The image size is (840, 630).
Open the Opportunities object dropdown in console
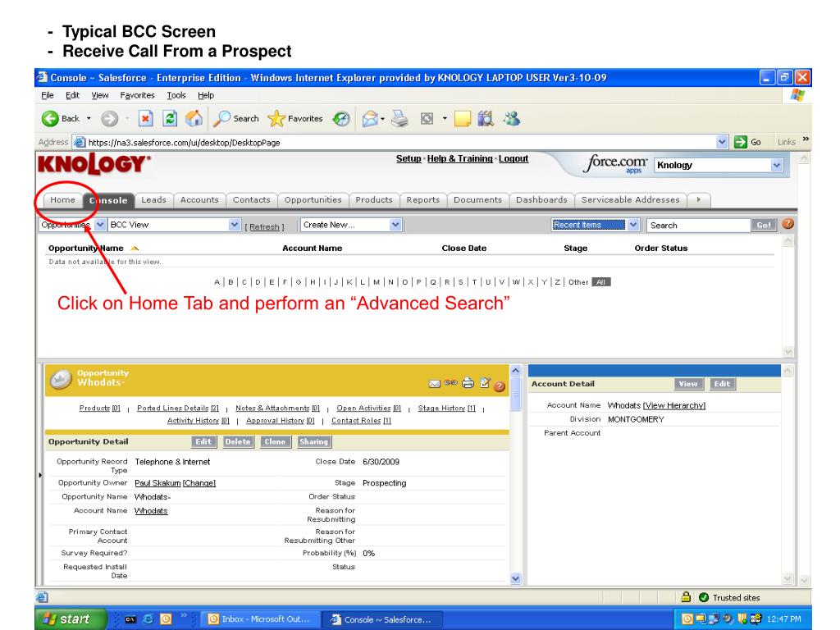pyautogui.click(x=100, y=225)
